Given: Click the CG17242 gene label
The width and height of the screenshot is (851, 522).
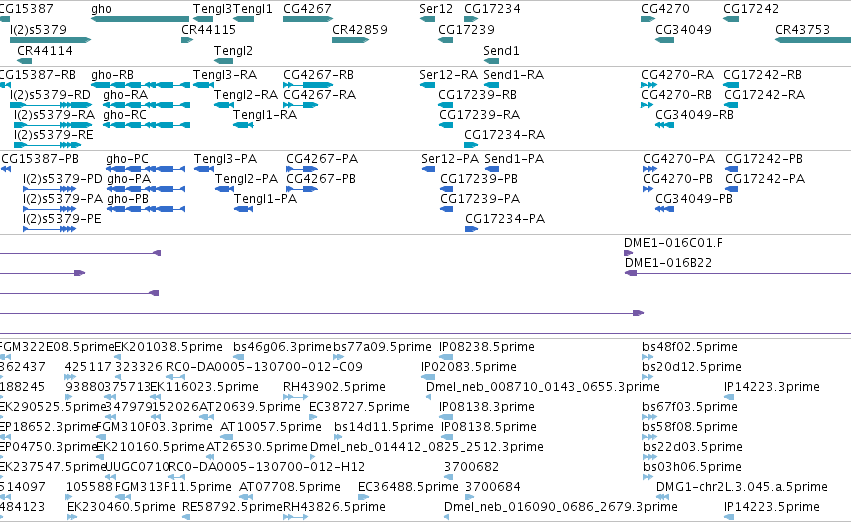Looking at the screenshot, I should tap(751, 9).
